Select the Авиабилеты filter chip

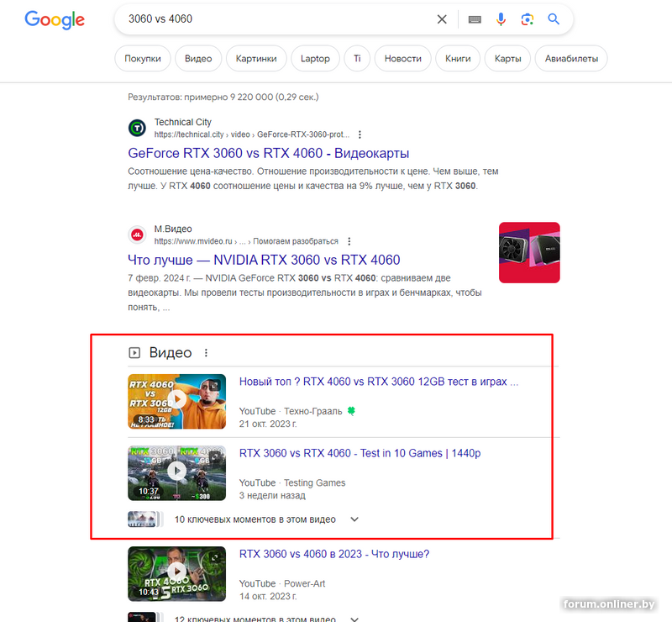pos(571,58)
